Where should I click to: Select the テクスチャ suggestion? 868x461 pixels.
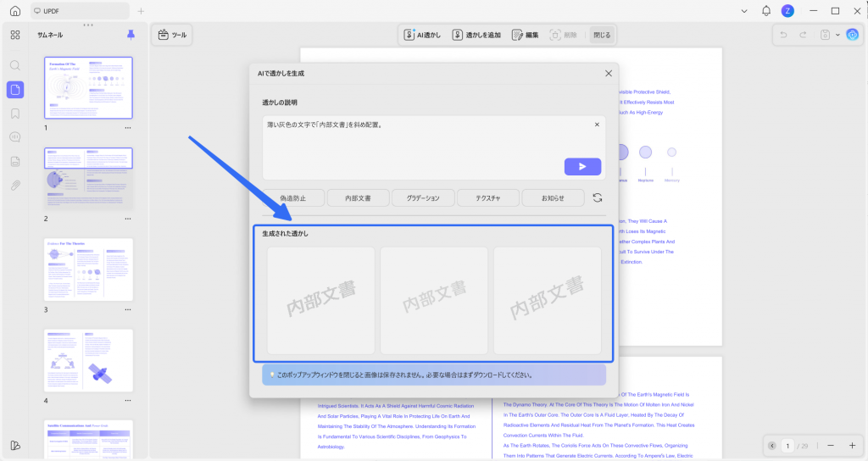point(487,197)
